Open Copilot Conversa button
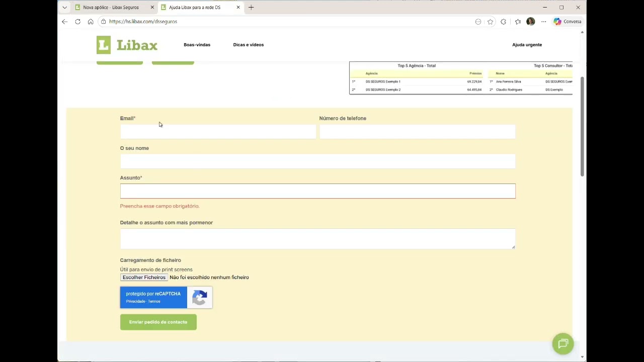This screenshot has height=362, width=644. [x=568, y=22]
